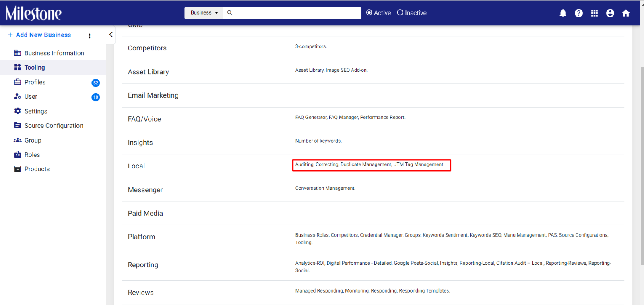Open Source Configuration in sidebar

(54, 126)
